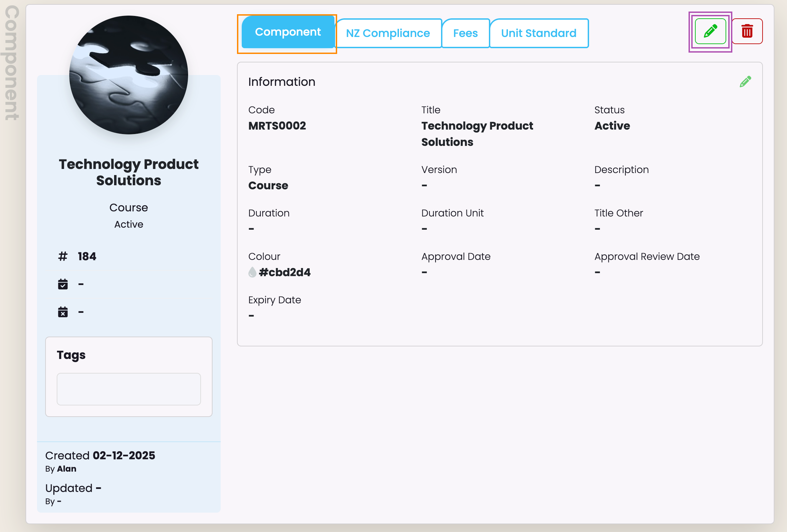Viewport: 787px width, 532px height.
Task: Click the calendar check icon in sidebar
Action: (x=63, y=284)
